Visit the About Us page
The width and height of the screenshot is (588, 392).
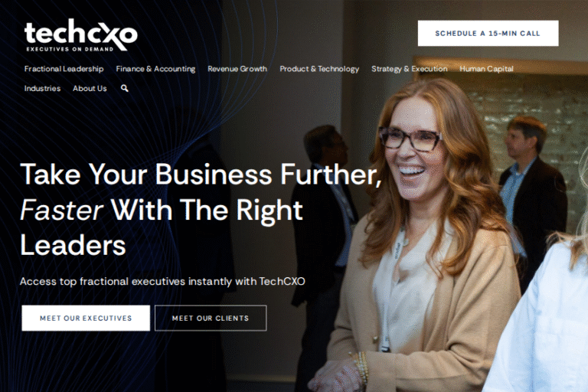(x=90, y=89)
